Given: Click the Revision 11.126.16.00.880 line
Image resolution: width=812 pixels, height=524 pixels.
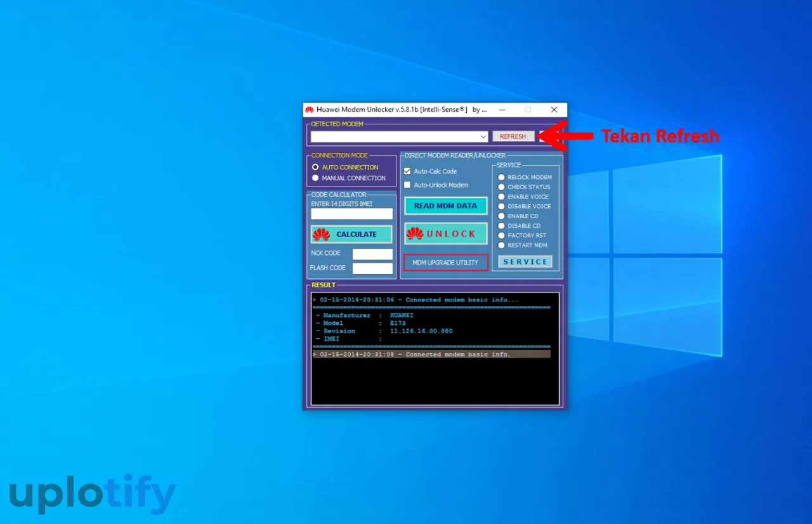Looking at the screenshot, I should click(x=384, y=331).
